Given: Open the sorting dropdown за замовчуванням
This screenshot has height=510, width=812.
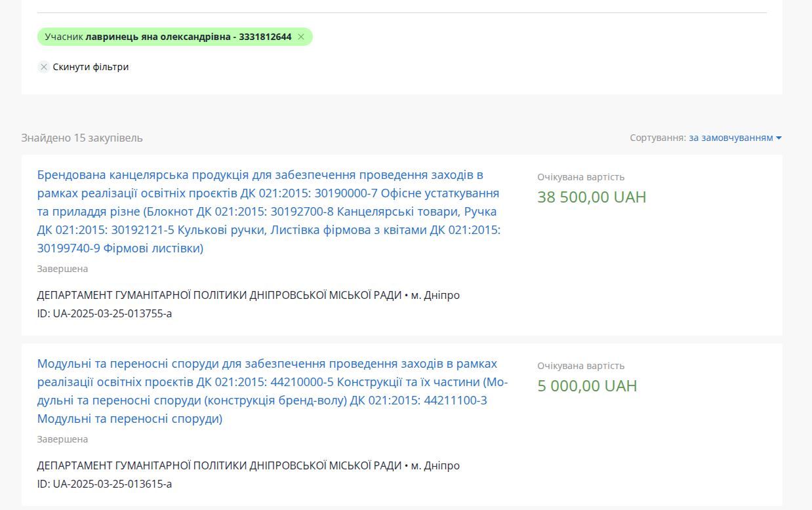Looking at the screenshot, I should tap(731, 138).
